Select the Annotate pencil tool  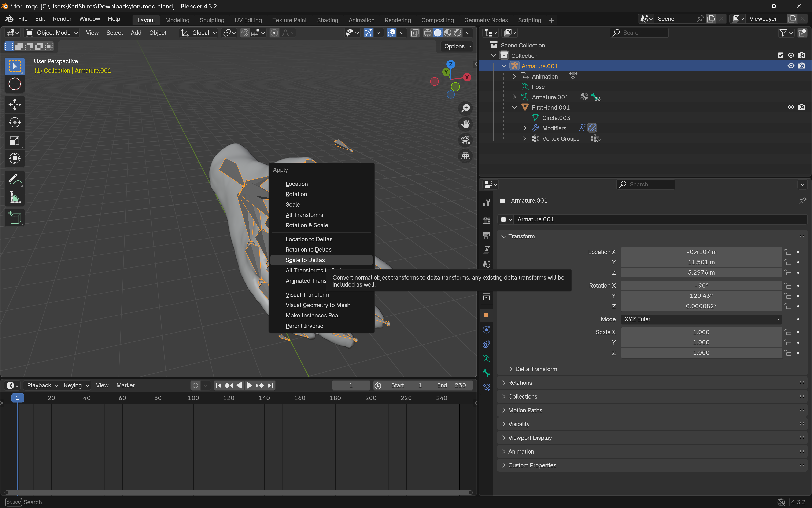14,179
